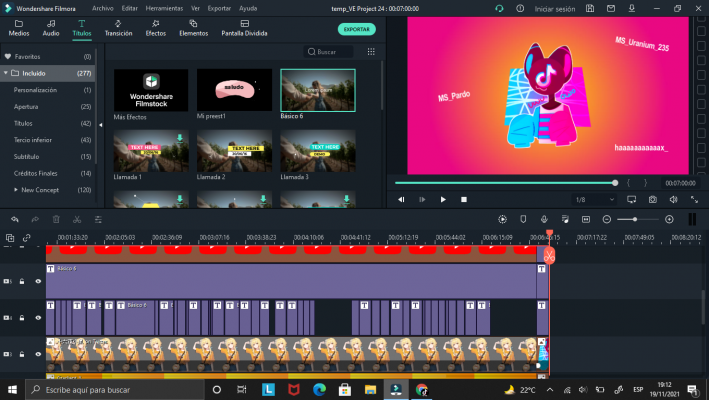Click the add track manager icon
This screenshot has height=400, width=709.
tap(10, 238)
